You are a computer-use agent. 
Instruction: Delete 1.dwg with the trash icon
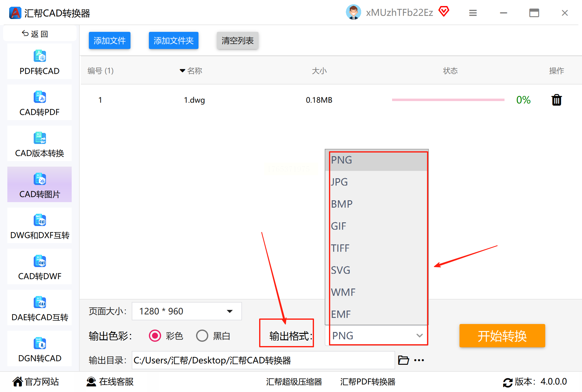[557, 100]
